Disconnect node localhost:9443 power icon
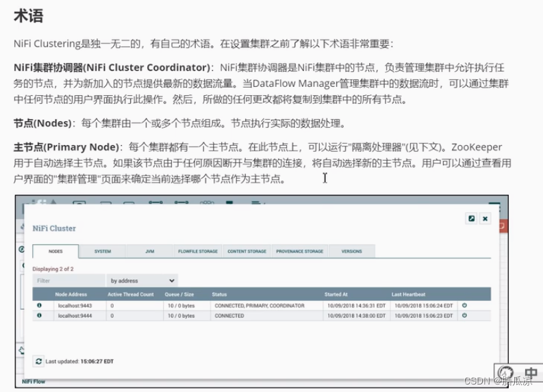This screenshot has height=392, width=543. tap(464, 305)
